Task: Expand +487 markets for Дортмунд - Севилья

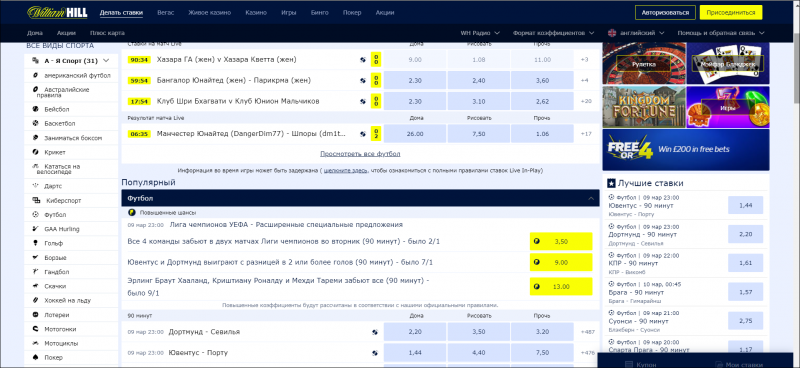Action: (587, 332)
